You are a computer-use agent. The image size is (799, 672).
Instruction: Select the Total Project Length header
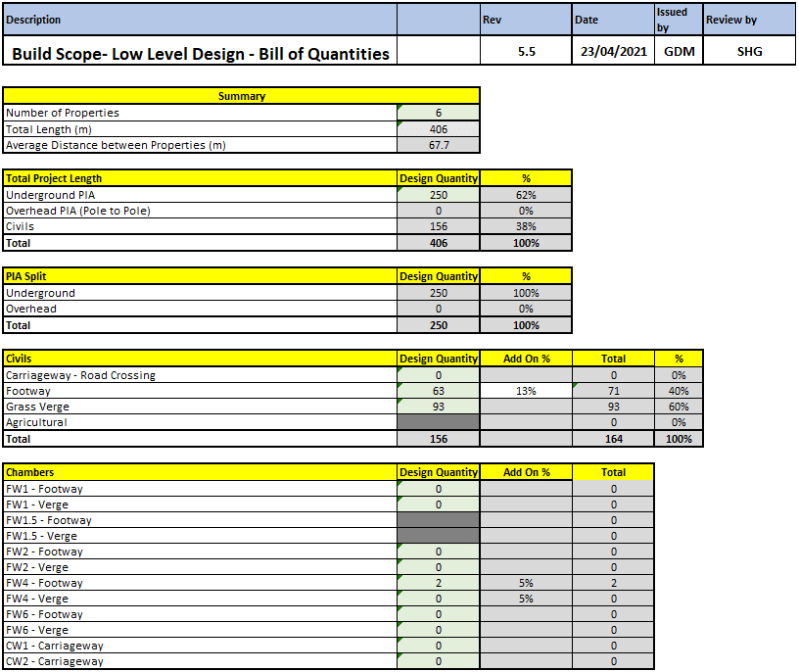point(200,178)
